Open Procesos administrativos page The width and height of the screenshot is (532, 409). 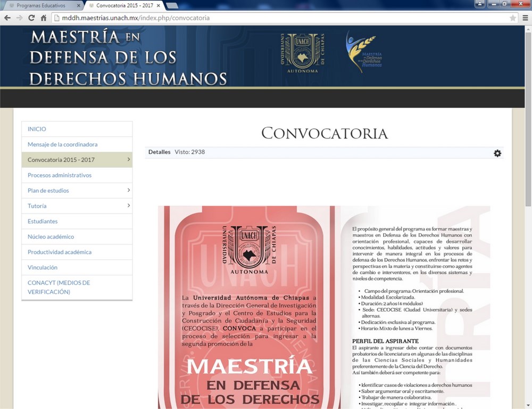[x=77, y=175]
